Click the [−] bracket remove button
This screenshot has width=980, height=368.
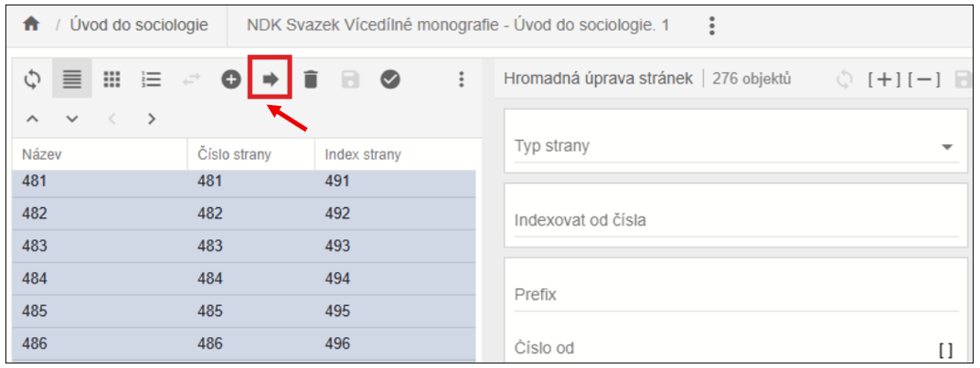[x=923, y=80]
